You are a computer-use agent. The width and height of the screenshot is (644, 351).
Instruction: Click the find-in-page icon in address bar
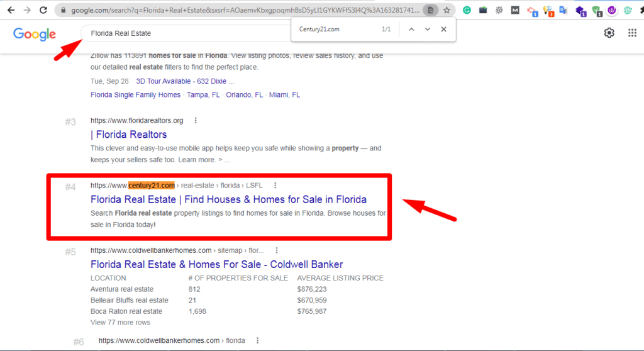click(x=430, y=10)
